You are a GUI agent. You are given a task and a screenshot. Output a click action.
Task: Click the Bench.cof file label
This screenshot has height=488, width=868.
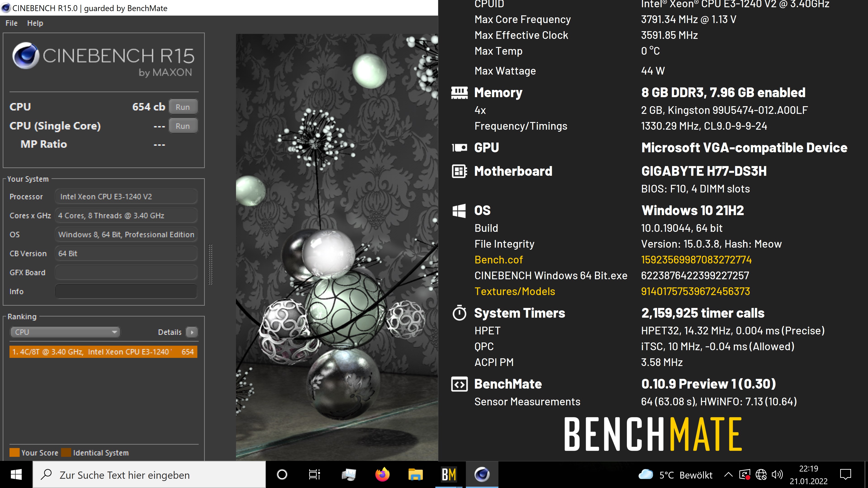pyautogui.click(x=498, y=260)
